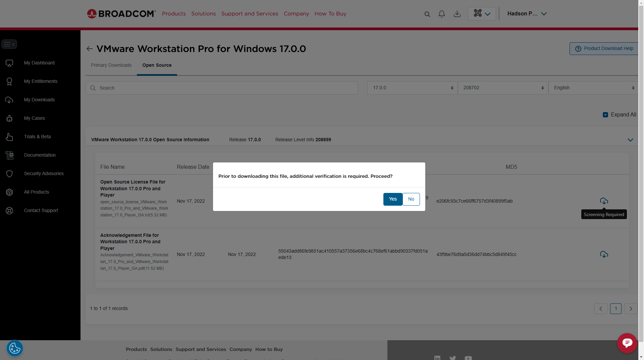Click MD5 hash 43f9be76d9a5d36dd74bbc5d849f45cc
This screenshot has width=644, height=360.
tap(476, 255)
